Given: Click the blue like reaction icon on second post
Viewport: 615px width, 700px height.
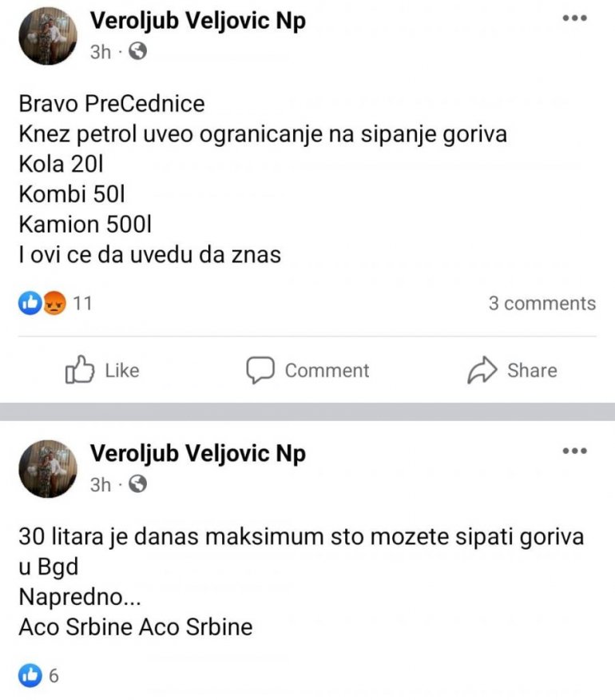Looking at the screenshot, I should (30, 675).
